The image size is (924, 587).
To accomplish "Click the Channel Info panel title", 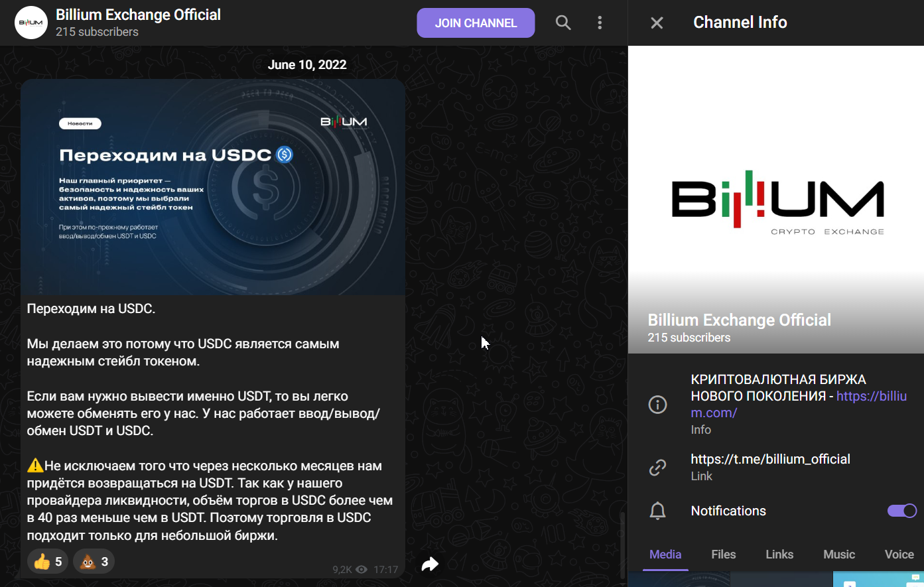I will tap(740, 23).
